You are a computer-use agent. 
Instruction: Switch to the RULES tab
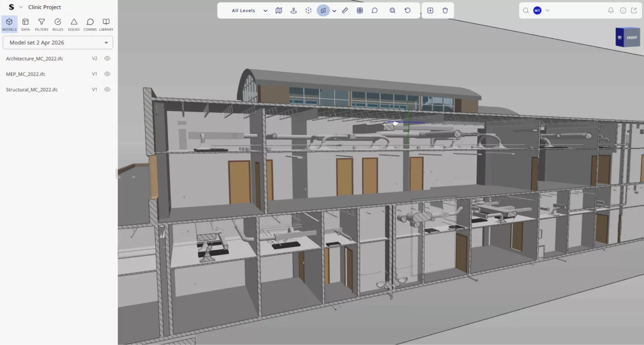point(58,24)
